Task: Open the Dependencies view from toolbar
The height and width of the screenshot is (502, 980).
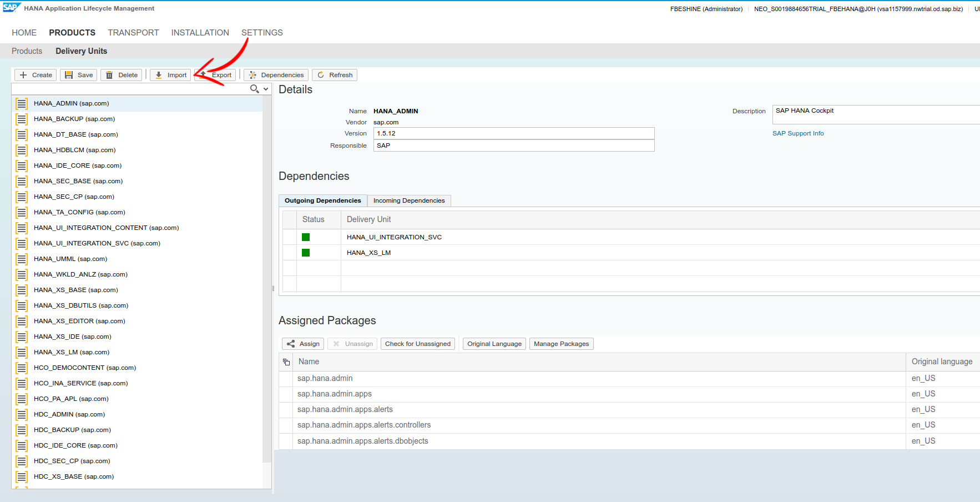Action: point(276,75)
